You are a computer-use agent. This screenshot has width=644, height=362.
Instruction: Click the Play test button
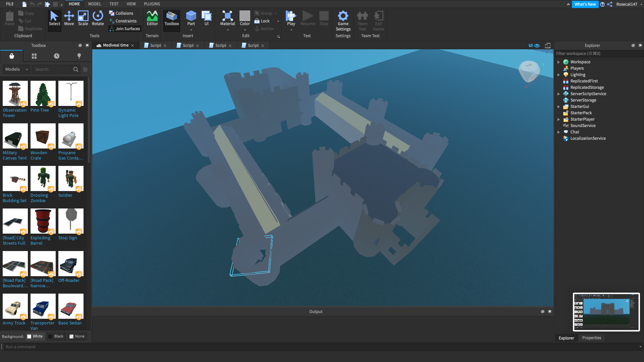291,17
